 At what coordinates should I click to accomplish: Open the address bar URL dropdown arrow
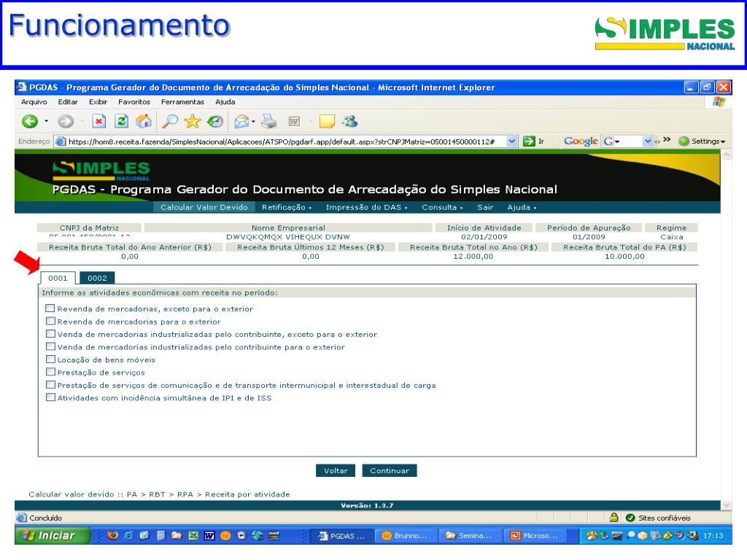click(511, 141)
